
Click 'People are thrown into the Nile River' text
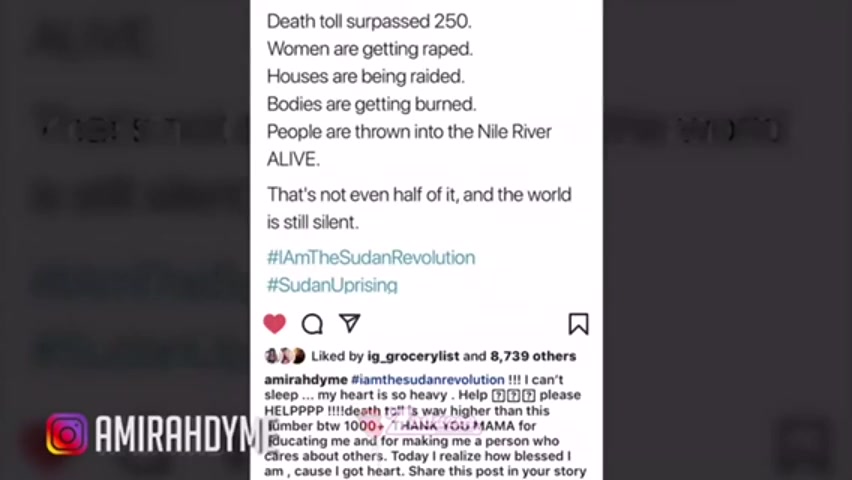[x=409, y=132]
